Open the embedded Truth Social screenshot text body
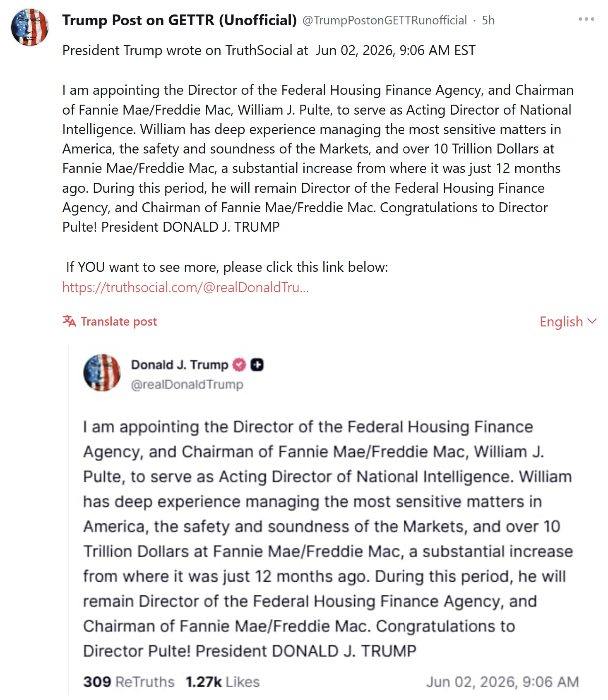 point(328,539)
